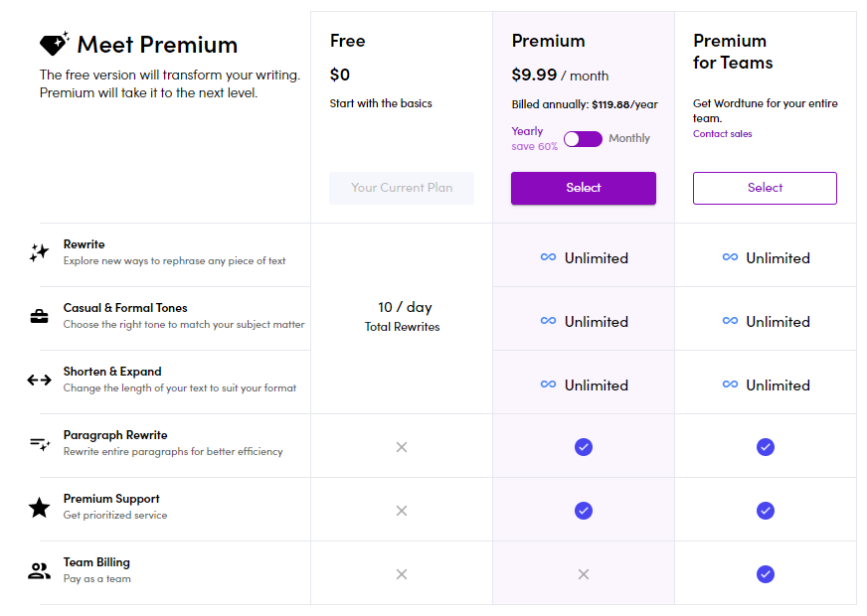The height and width of the screenshot is (616, 867).
Task: Click the Premium diamond logo icon
Action: 54,44
